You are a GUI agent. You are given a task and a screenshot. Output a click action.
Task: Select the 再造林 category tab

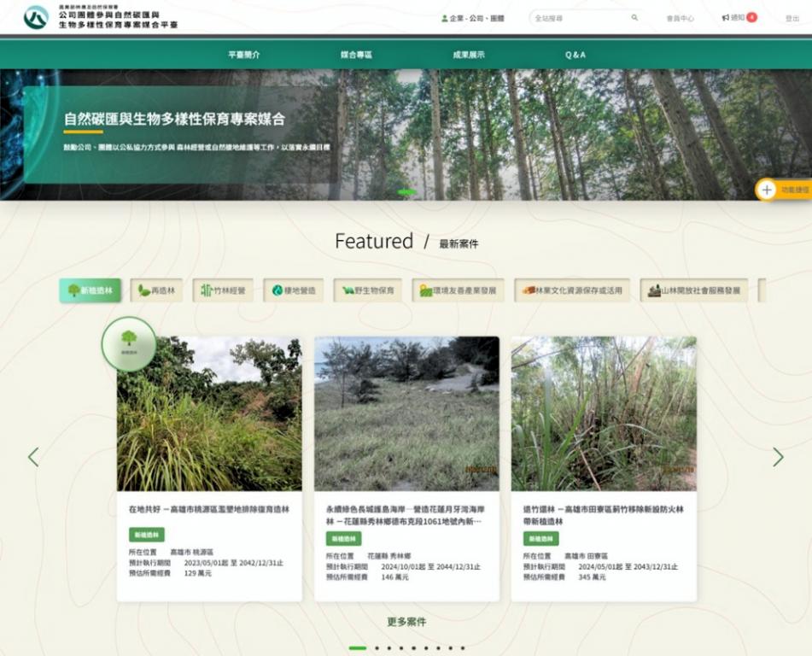point(156,290)
